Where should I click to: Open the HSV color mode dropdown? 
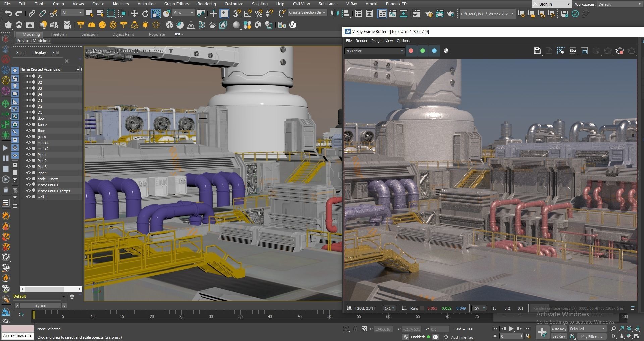[479, 308]
